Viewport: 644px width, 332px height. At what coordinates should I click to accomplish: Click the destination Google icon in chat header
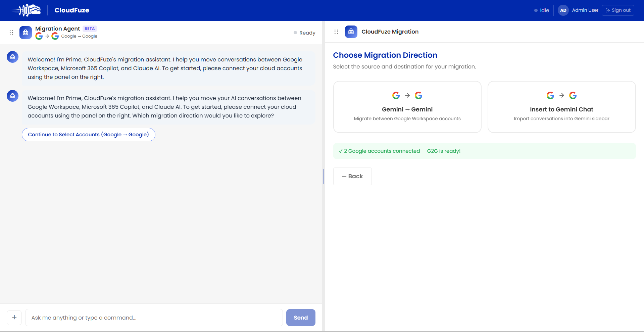pyautogui.click(x=55, y=36)
